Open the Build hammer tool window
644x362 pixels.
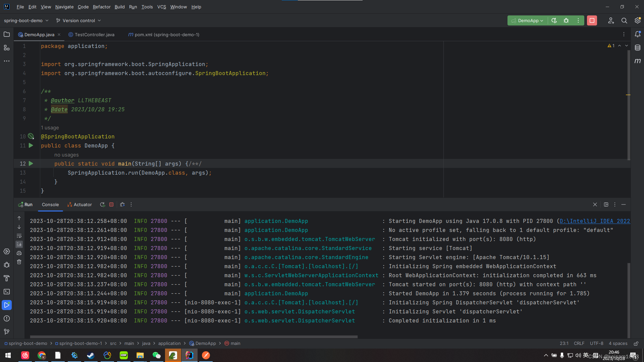(7, 278)
